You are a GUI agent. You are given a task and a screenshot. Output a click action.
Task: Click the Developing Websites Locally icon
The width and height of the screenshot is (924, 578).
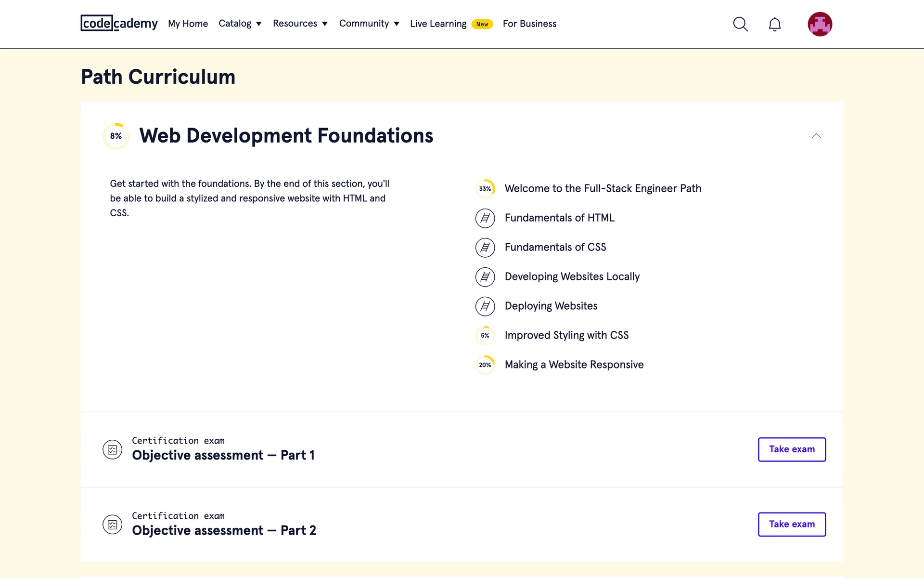pos(485,277)
